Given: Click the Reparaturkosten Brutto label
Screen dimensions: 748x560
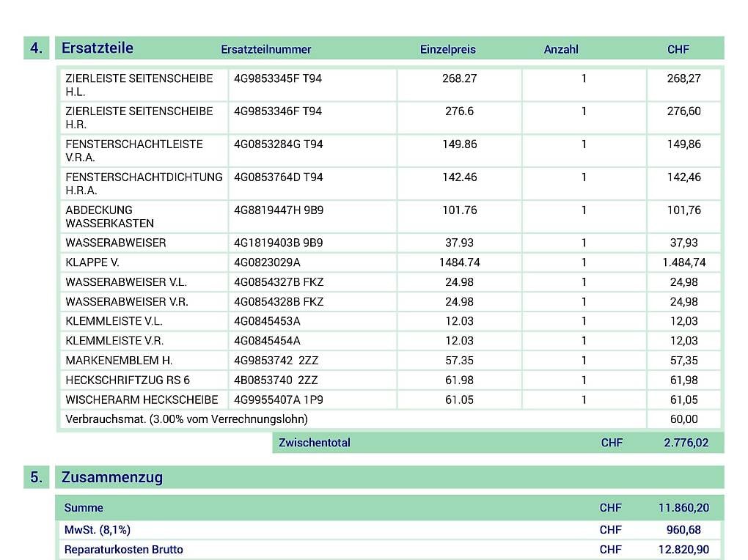Looking at the screenshot, I should click(x=123, y=550).
